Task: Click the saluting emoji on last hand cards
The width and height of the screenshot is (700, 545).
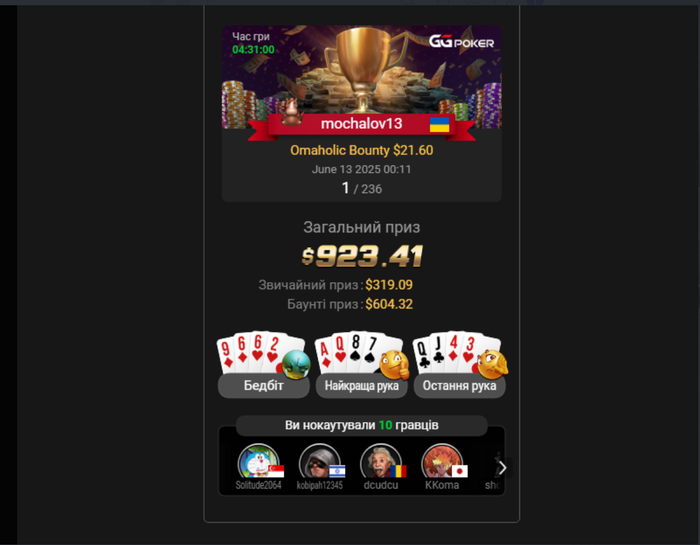Action: pos(492,364)
